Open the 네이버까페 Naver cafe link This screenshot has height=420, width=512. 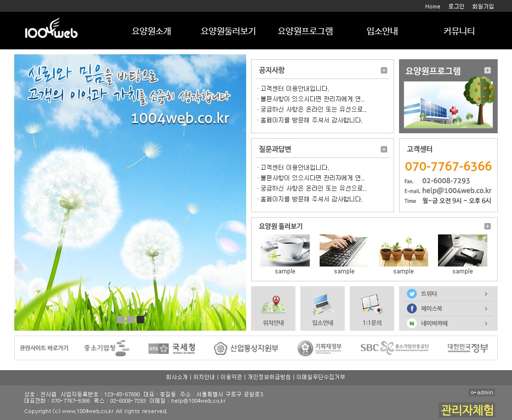click(x=448, y=324)
